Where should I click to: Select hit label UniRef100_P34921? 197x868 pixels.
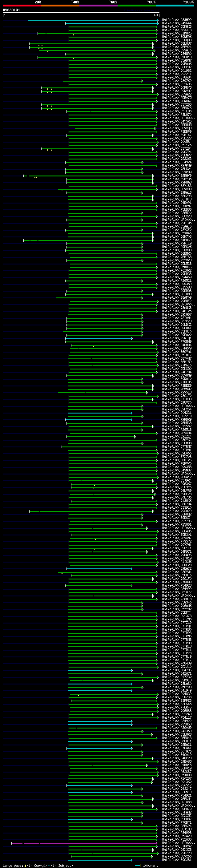coord(177,796)
